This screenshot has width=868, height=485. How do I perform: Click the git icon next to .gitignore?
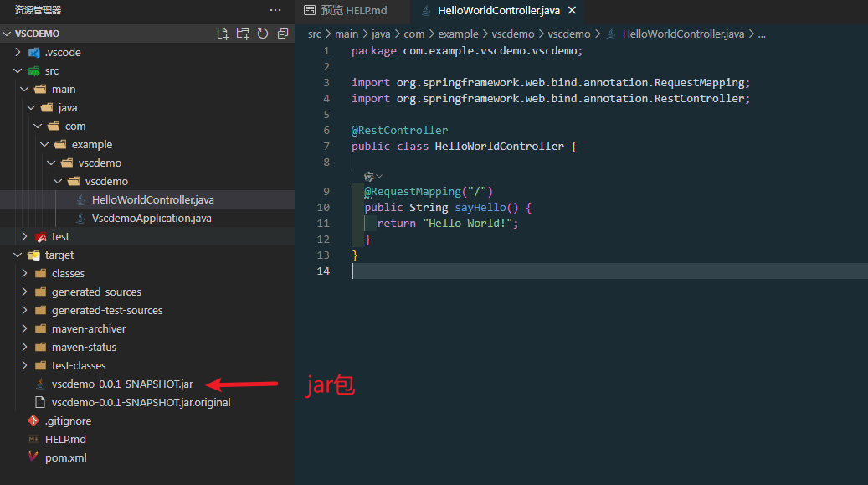tap(33, 421)
